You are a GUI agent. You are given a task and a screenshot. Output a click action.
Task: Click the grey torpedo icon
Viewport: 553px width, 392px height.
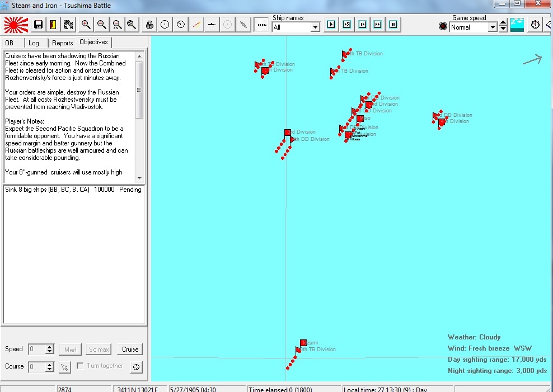243,25
